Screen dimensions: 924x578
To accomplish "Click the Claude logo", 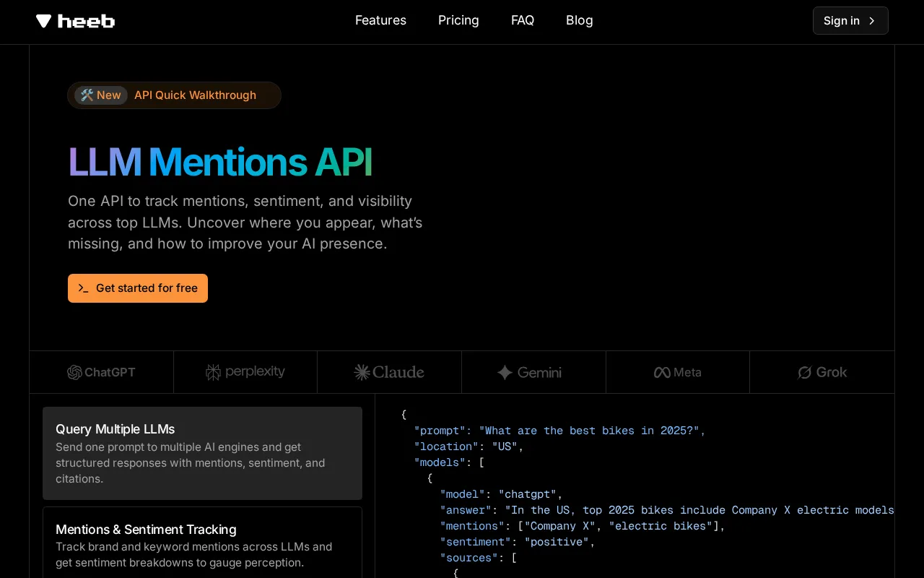I will point(389,372).
